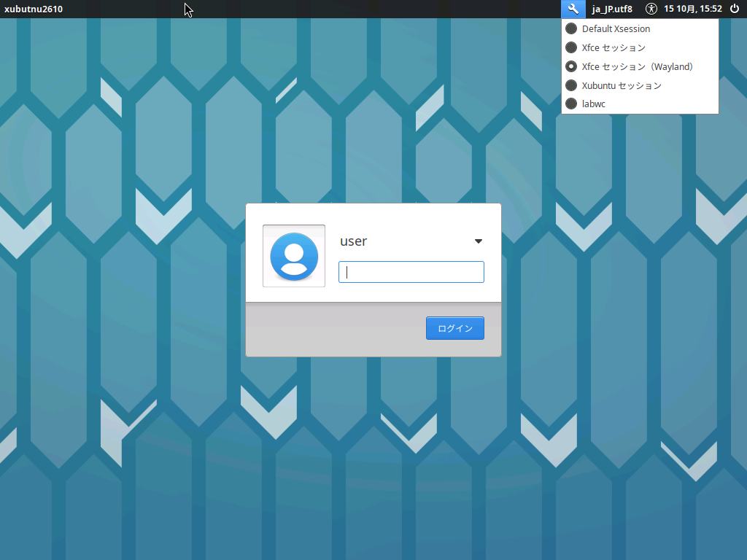
Task: Select the Xubuntu セッション radio option
Action: [x=640, y=86]
